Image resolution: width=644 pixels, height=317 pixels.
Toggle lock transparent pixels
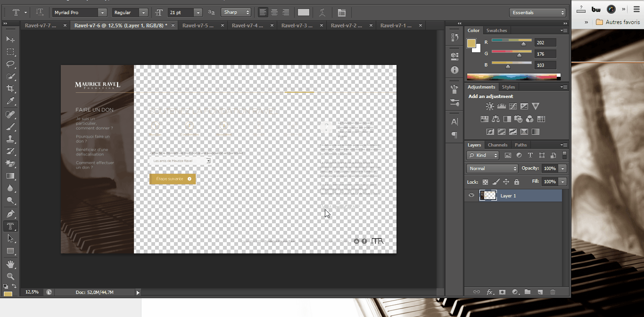click(x=485, y=182)
